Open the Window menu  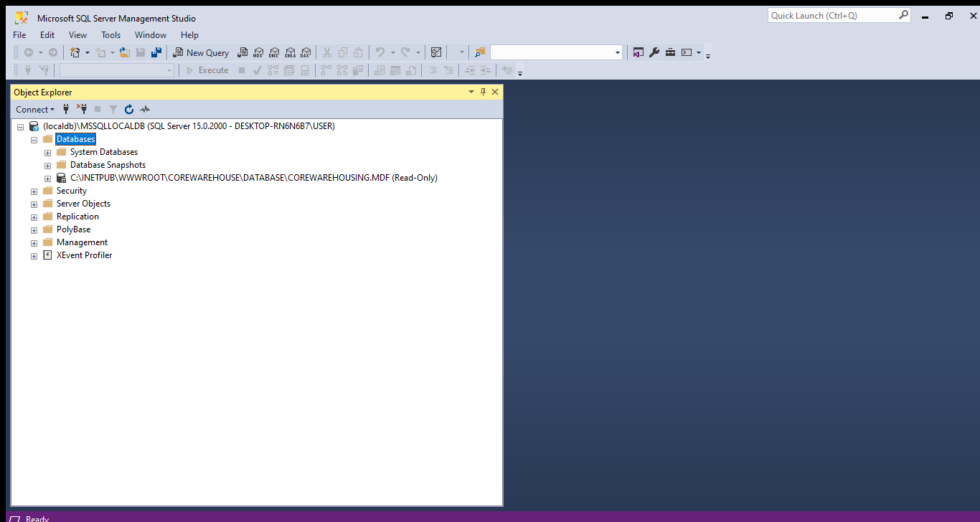pyautogui.click(x=151, y=34)
